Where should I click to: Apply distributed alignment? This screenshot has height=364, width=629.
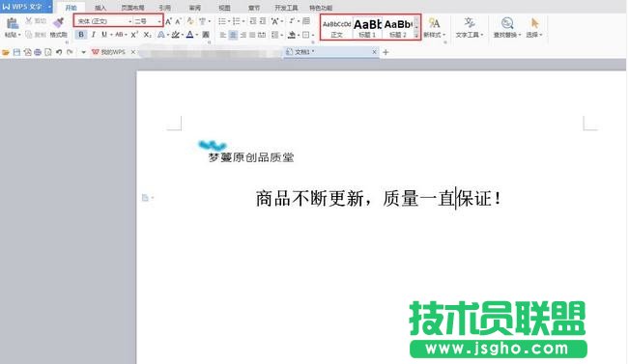click(x=262, y=35)
